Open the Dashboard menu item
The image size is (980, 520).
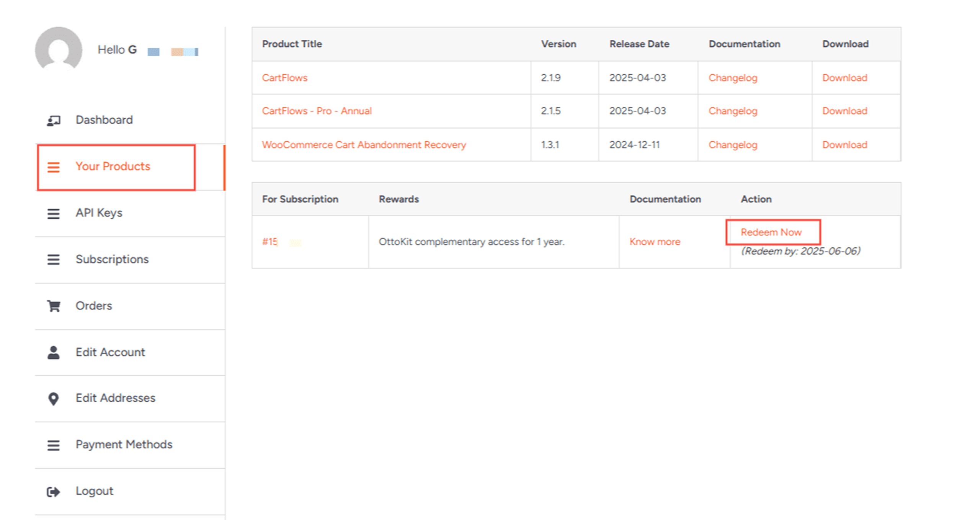click(104, 120)
